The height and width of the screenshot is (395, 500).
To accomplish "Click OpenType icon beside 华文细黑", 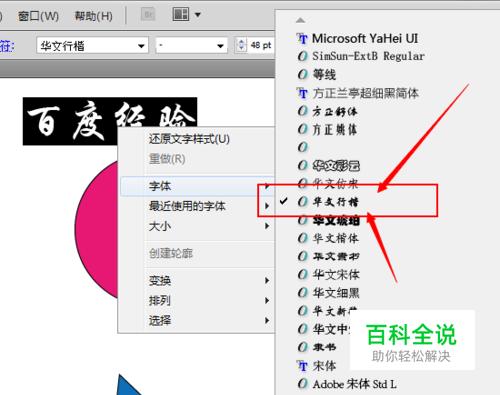I will tap(302, 293).
